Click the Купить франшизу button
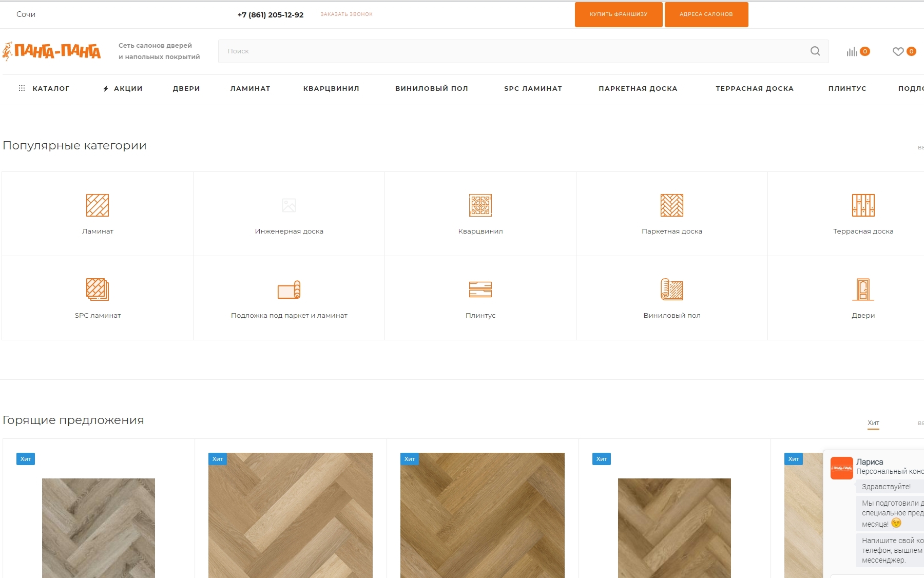Viewport: 924px width, 578px height. [x=619, y=14]
